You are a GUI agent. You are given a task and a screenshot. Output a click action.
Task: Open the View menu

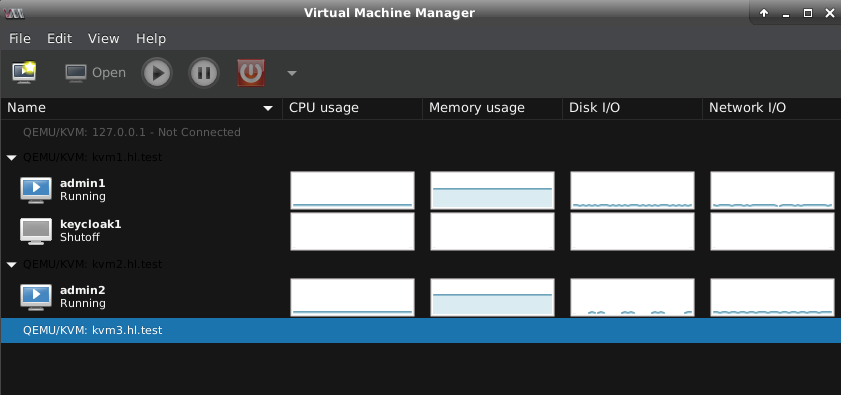(104, 39)
